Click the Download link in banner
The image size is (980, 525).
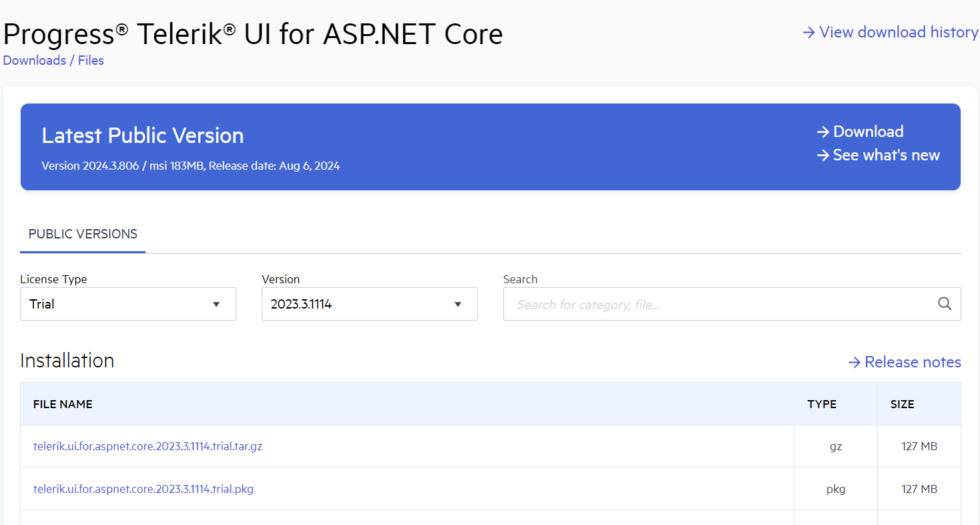(x=868, y=132)
